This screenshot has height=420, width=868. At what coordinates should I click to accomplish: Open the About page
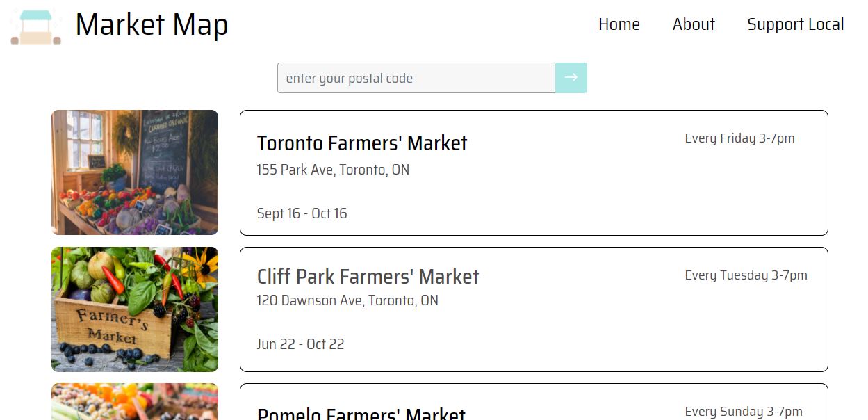693,24
